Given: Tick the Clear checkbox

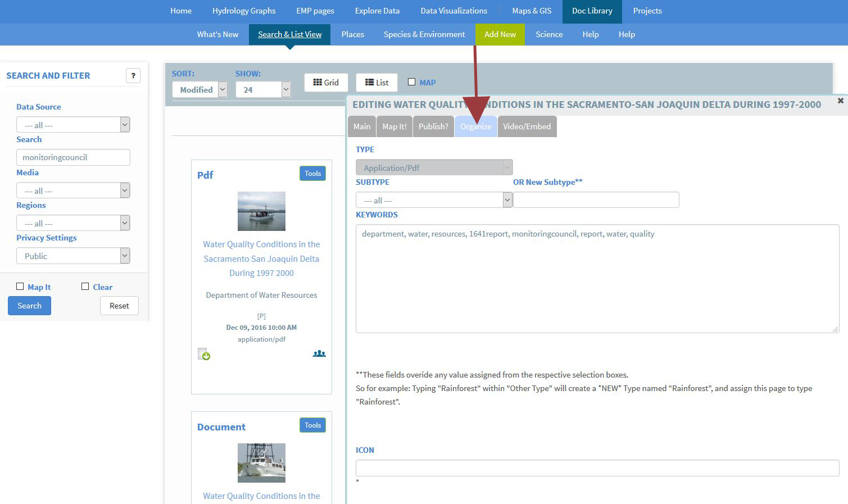Looking at the screenshot, I should (85, 287).
